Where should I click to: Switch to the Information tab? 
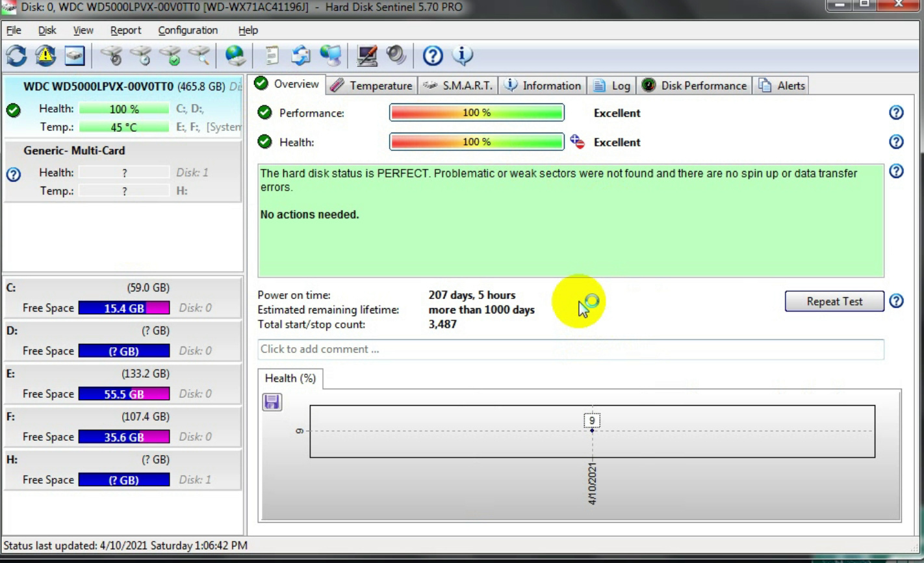coord(543,86)
